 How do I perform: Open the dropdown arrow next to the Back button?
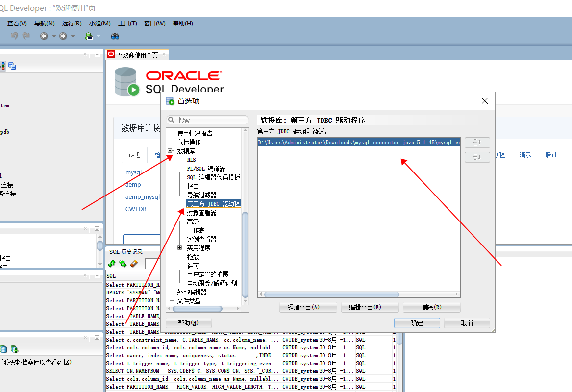pos(53,36)
